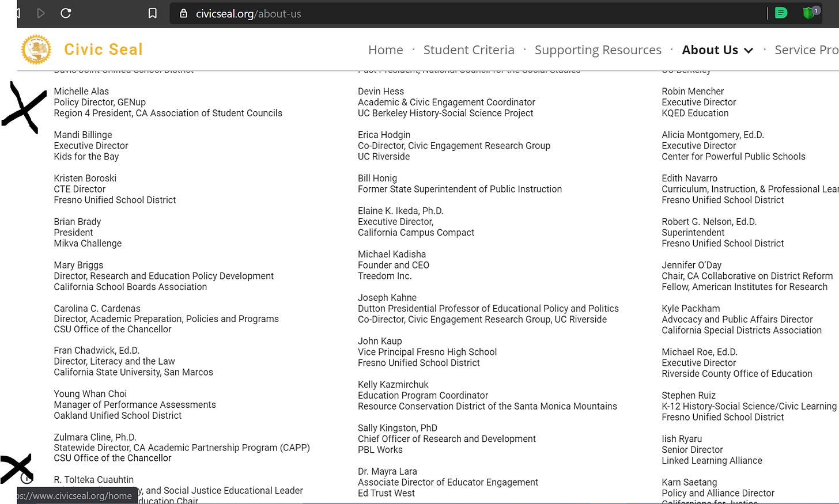Screen dimensions: 839x504
Task: Click the text Mikva Challenge
Action: click(88, 243)
